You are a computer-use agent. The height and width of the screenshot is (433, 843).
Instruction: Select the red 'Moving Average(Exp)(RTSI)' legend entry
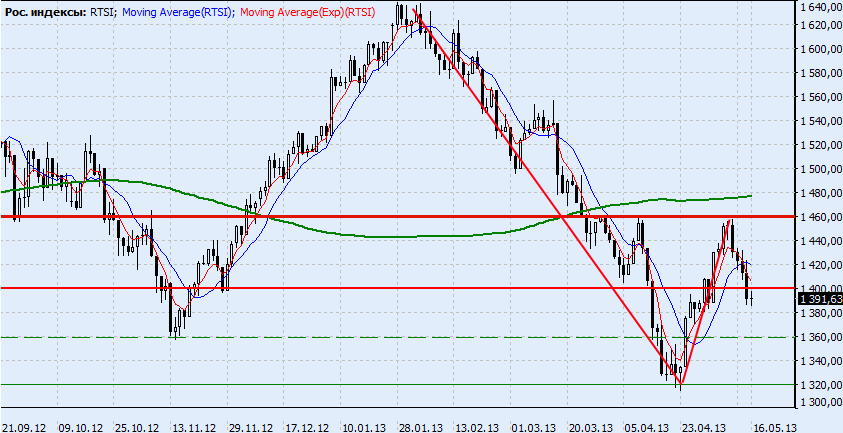307,12
